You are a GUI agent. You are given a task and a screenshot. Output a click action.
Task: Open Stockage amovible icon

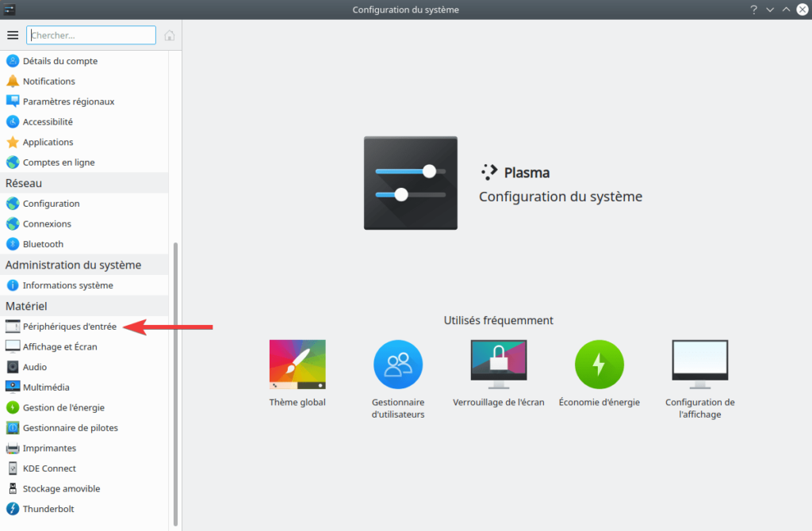(x=13, y=488)
